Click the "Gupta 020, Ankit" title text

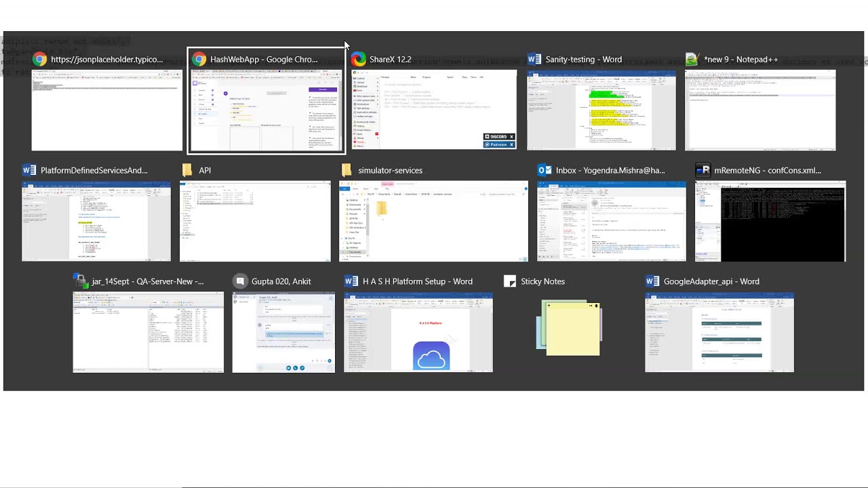coord(281,282)
